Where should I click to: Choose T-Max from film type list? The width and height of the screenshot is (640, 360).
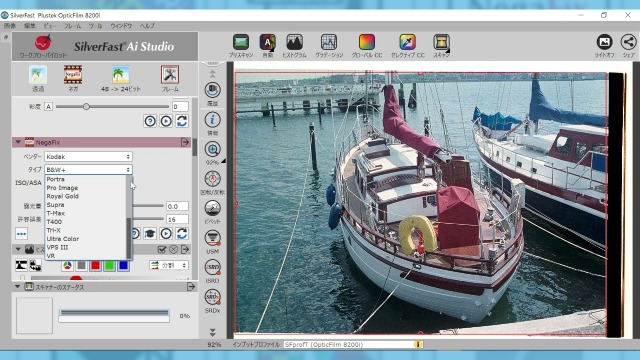pos(56,213)
